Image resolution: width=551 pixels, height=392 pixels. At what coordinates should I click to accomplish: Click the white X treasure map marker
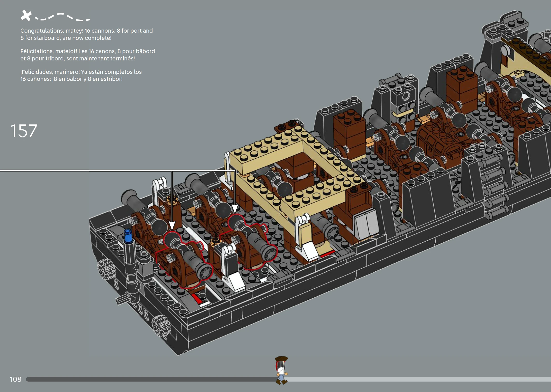tap(26, 16)
